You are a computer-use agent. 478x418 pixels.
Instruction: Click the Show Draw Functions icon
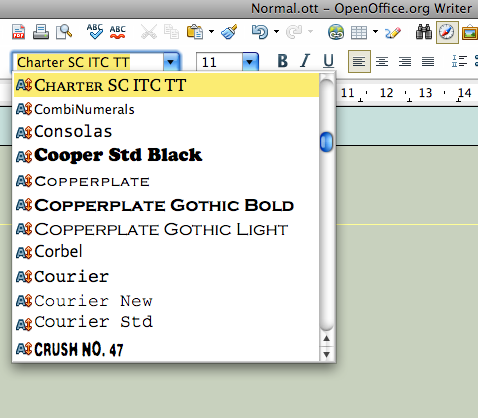(x=393, y=32)
